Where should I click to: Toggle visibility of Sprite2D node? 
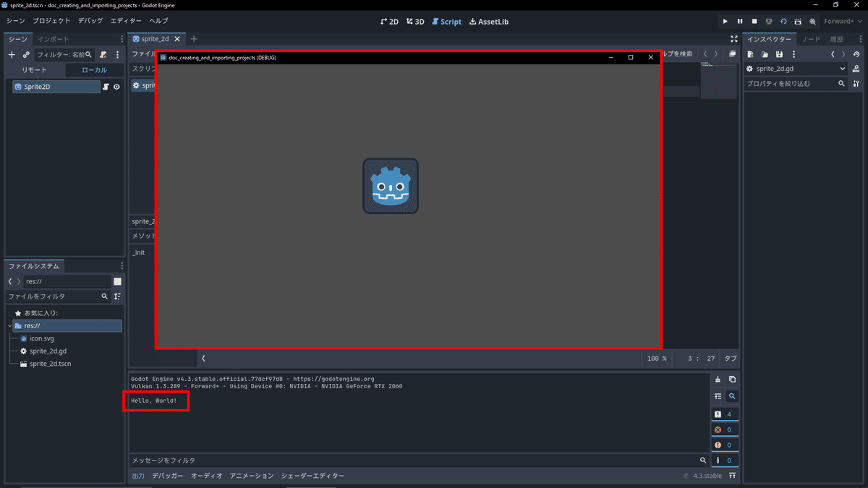coord(116,87)
